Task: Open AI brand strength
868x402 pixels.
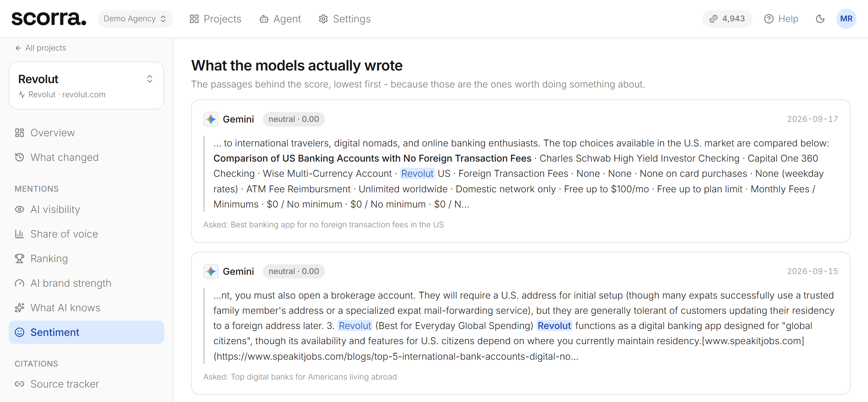Action: 86,283
